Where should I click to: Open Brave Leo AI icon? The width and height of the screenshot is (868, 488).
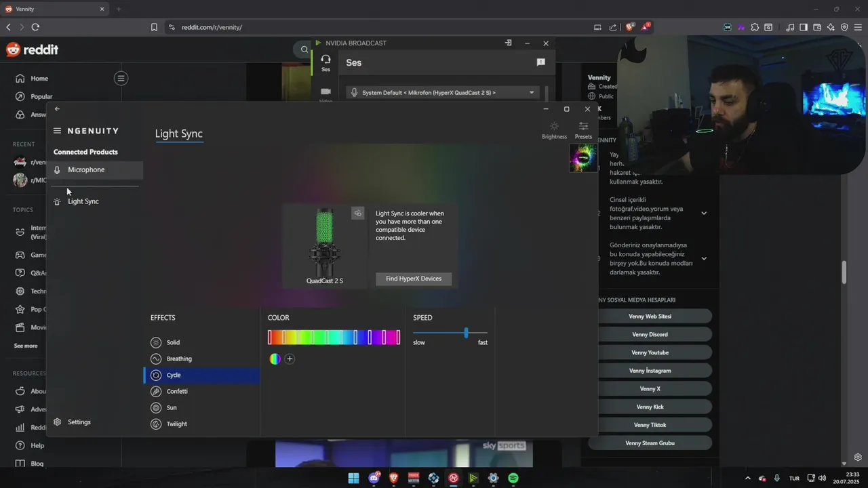coord(831,27)
